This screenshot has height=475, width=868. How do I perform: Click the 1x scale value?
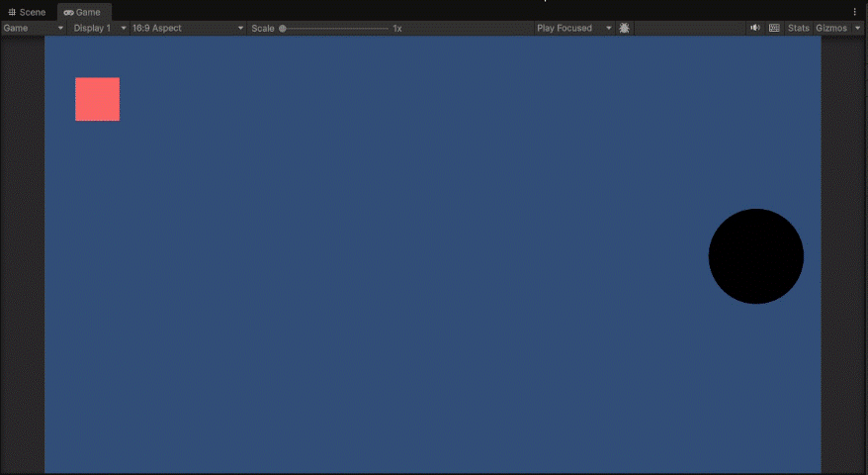(397, 28)
